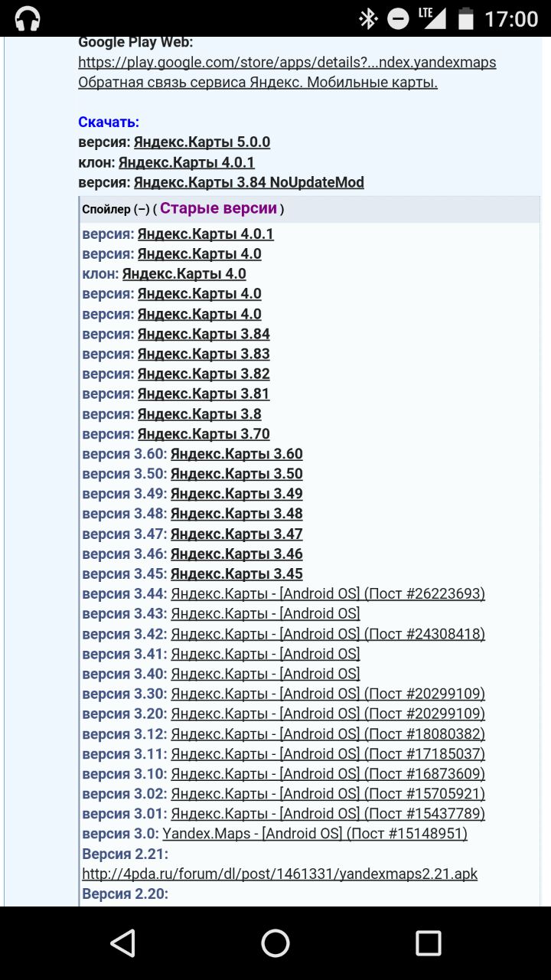Image resolution: width=551 pixels, height=980 pixels.
Task: Open the версия 3.20 post link
Action: pos(328,714)
